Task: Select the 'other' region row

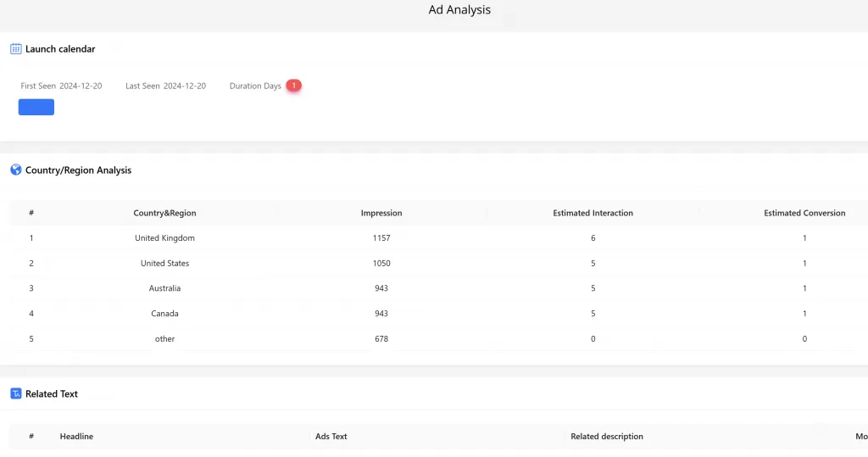Action: [x=164, y=339]
